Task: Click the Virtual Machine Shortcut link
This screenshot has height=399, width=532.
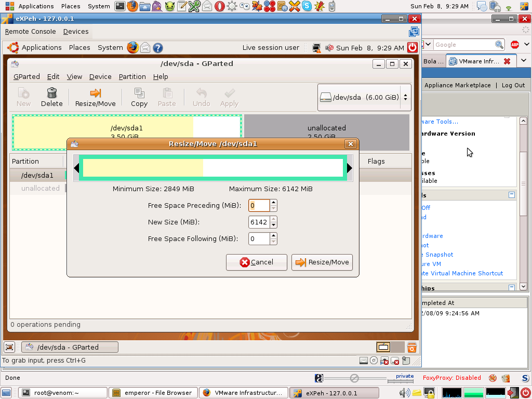Action: [x=462, y=273]
